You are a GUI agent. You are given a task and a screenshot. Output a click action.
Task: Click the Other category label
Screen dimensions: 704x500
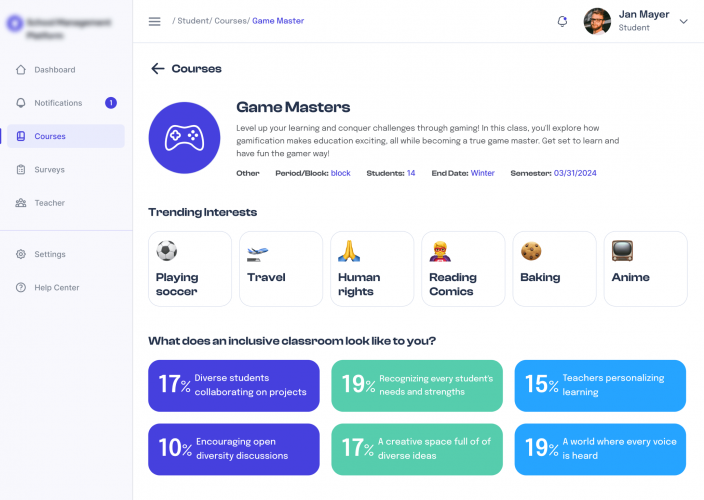coord(248,173)
